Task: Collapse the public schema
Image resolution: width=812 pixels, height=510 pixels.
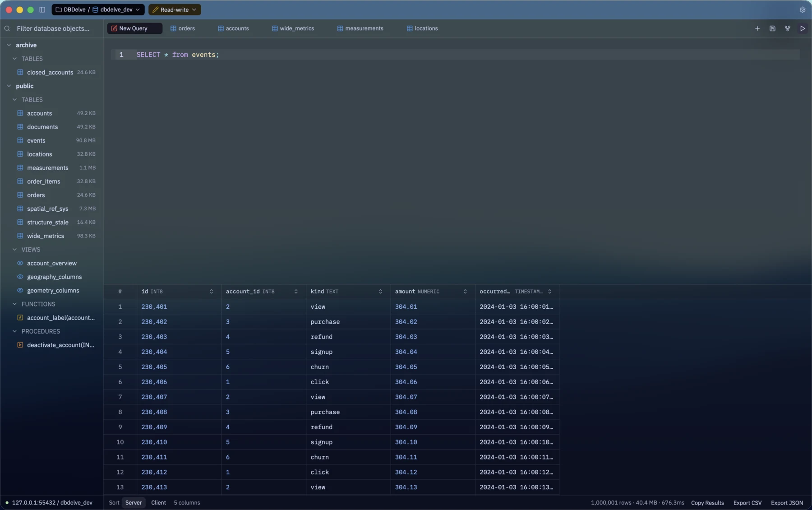Action: click(9, 86)
